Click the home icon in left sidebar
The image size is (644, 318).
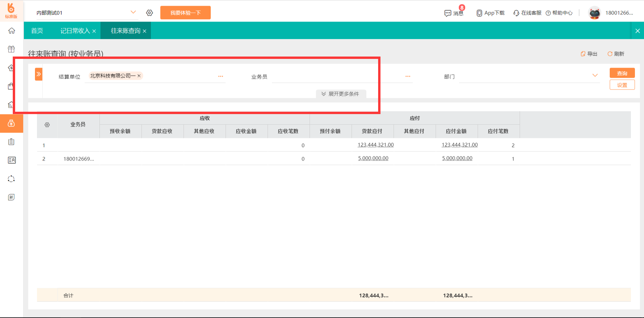click(11, 31)
